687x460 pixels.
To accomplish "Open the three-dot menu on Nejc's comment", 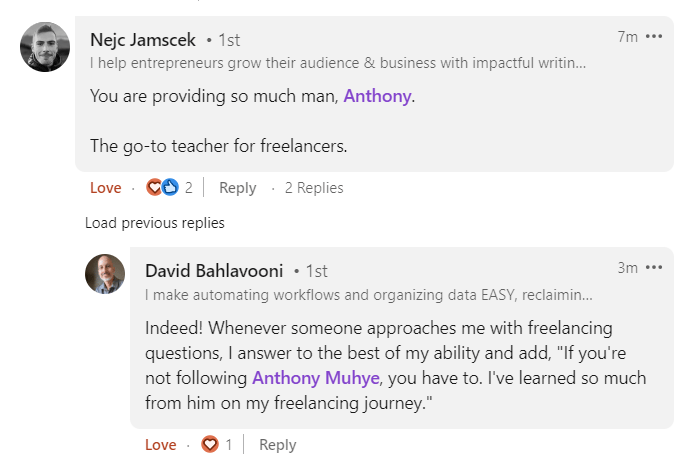I will [654, 36].
